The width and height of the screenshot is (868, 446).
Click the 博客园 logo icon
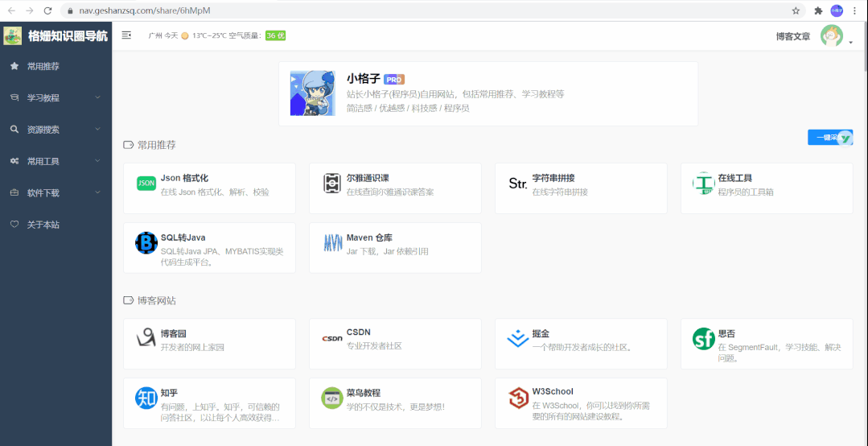[146, 338]
